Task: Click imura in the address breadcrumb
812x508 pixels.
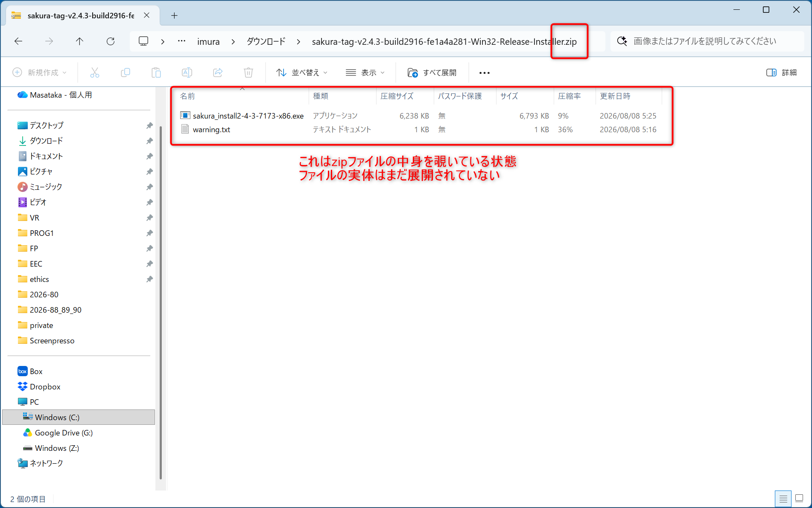Action: click(208, 41)
